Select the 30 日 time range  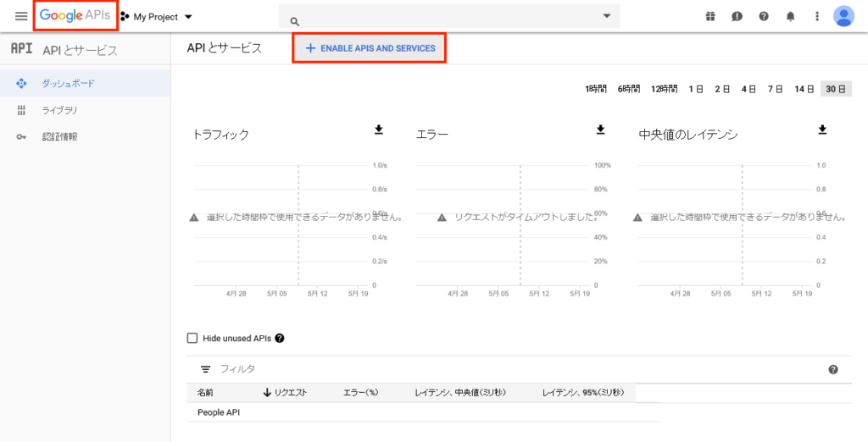pos(836,89)
